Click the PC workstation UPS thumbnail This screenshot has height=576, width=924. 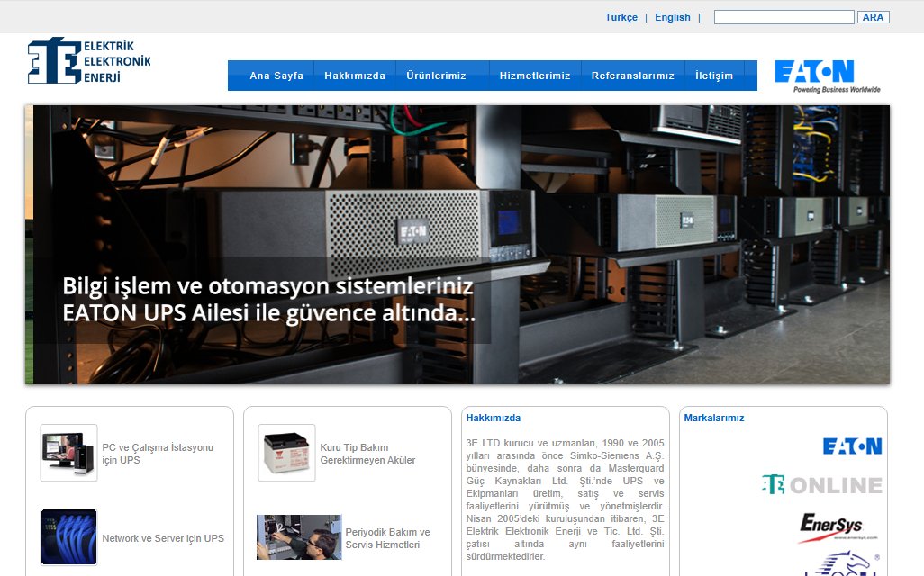(x=69, y=453)
